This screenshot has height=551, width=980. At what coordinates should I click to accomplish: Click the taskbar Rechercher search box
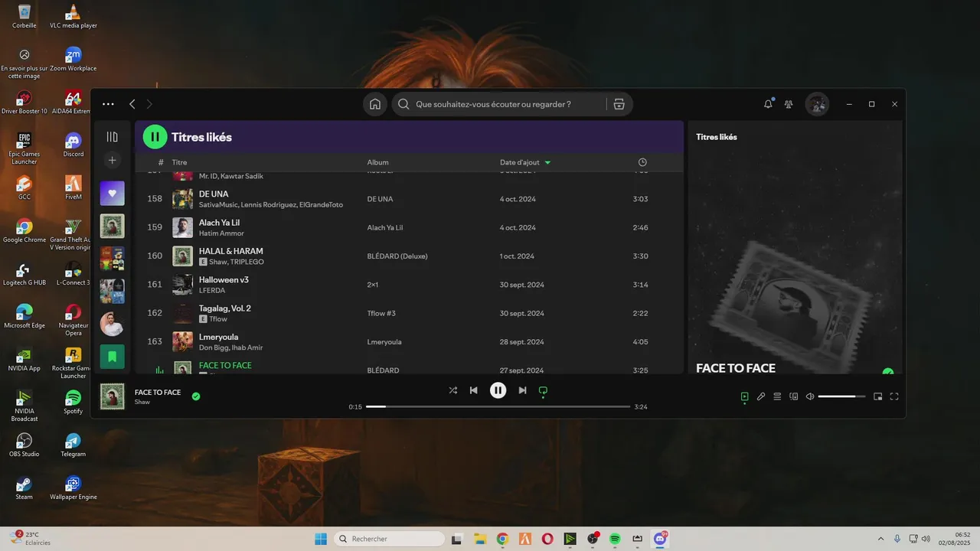390,539
